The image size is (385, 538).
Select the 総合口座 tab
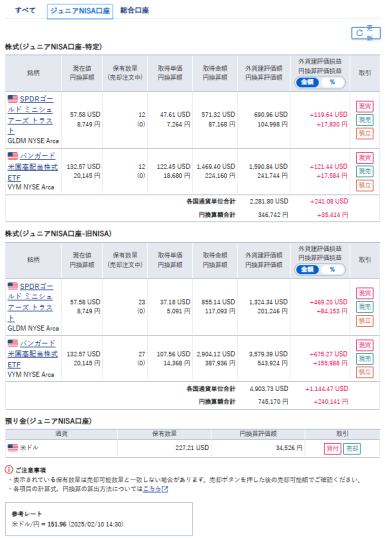coord(135,11)
